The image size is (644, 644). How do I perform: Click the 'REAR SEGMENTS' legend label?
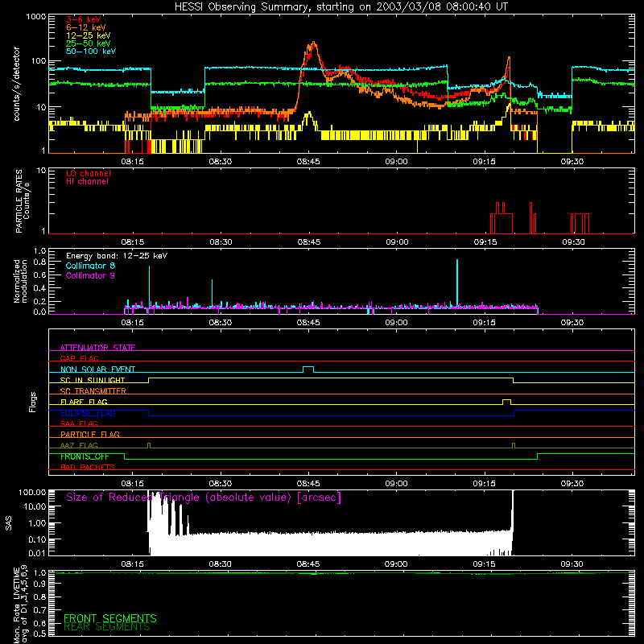107,627
